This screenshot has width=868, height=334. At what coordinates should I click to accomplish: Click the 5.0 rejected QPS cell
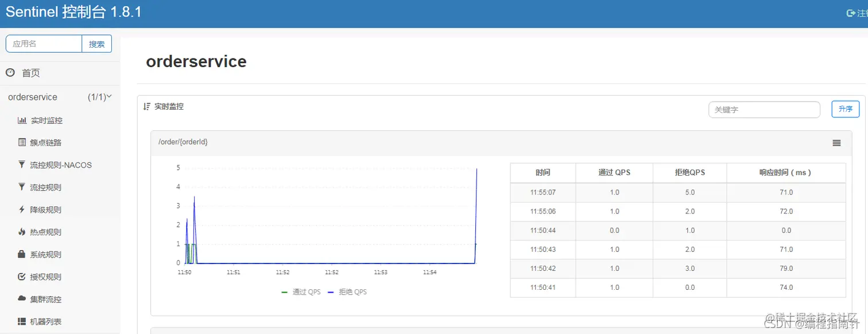click(690, 192)
